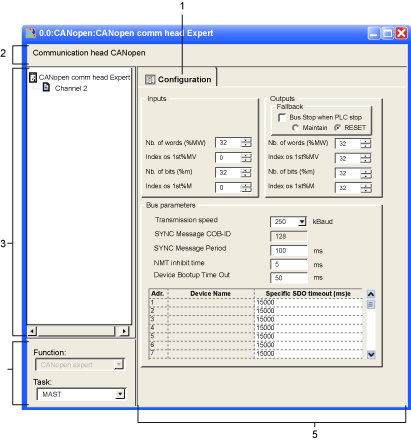Click Inputs Nb. of words (%MW) field
Screen dimensions: 411x441
(x=228, y=143)
